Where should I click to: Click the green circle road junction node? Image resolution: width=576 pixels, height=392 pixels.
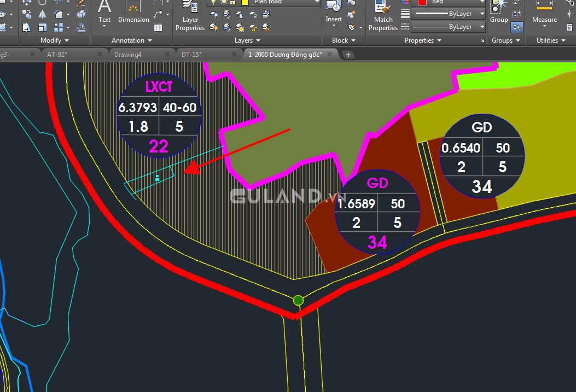click(298, 301)
